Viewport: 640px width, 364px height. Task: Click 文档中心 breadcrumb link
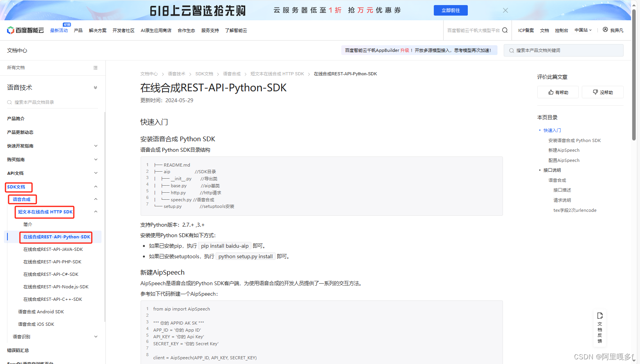coord(149,74)
